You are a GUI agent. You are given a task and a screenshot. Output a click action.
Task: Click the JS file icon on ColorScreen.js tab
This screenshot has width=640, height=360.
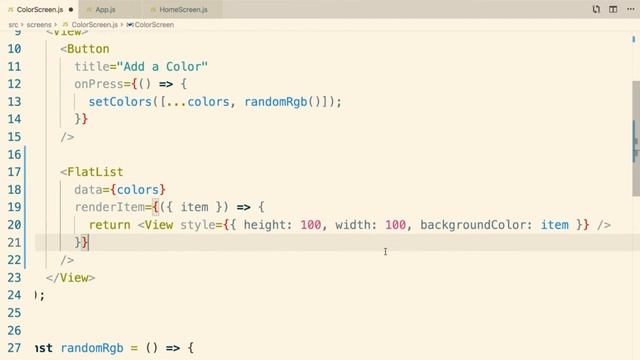point(11,9)
